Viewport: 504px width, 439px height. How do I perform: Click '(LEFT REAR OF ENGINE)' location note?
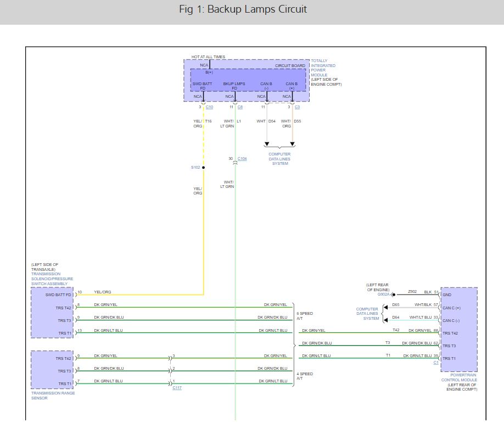[x=378, y=287]
